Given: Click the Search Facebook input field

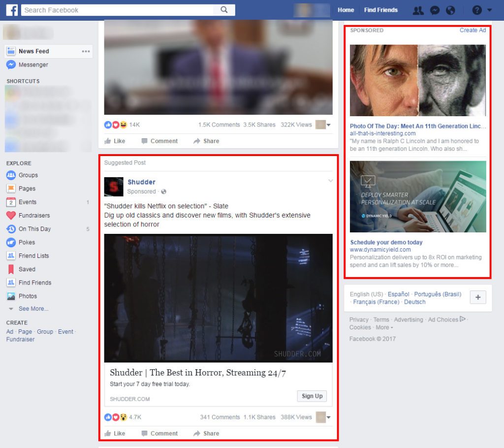Looking at the screenshot, I should 117,10.
